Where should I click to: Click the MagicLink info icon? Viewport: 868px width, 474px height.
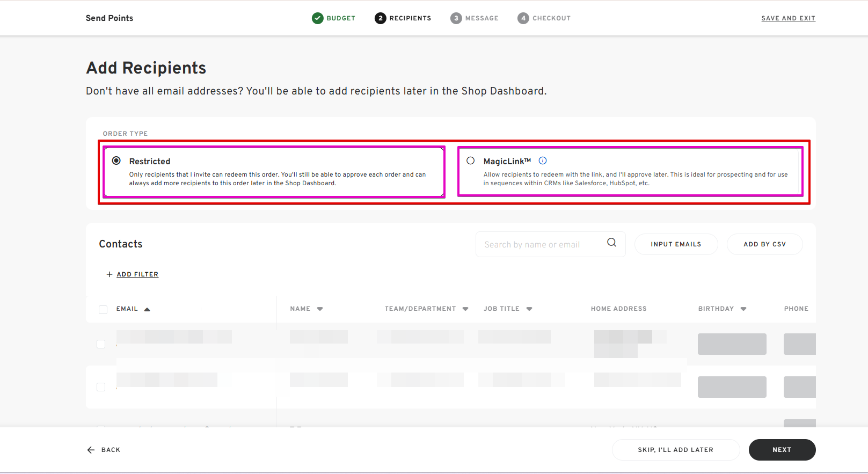click(543, 161)
